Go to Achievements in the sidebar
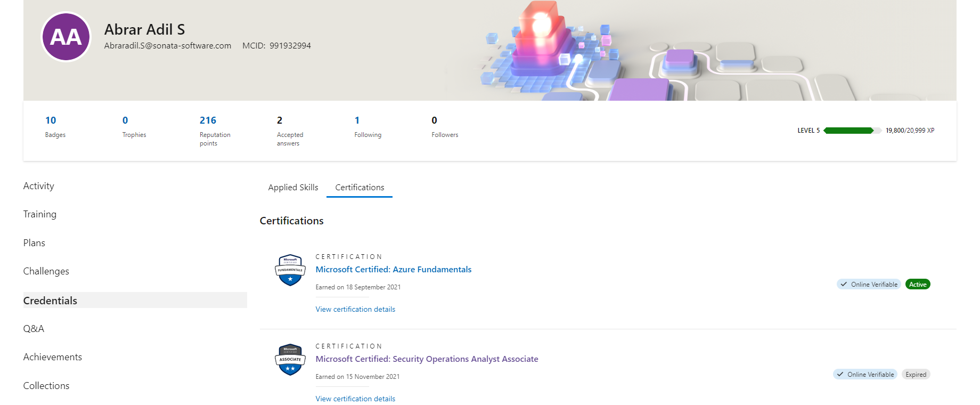The image size is (980, 405). 53,357
